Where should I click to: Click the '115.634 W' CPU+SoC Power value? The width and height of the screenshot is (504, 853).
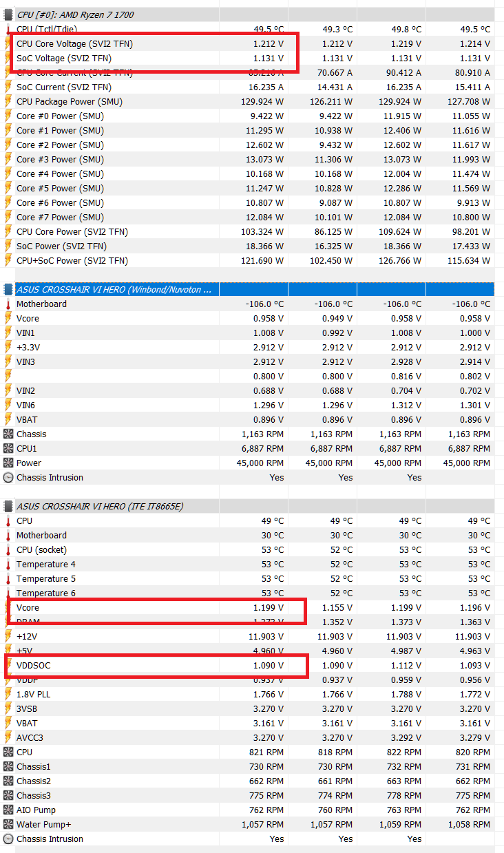[x=469, y=260]
